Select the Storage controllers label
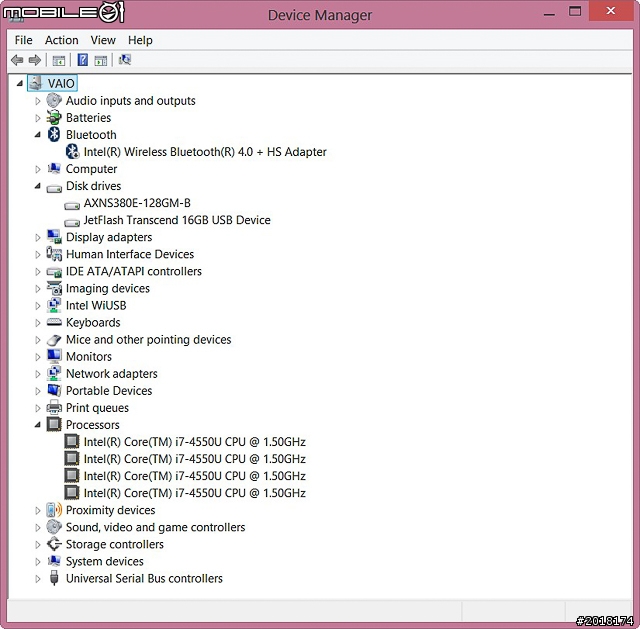The height and width of the screenshot is (629, 640). point(115,544)
